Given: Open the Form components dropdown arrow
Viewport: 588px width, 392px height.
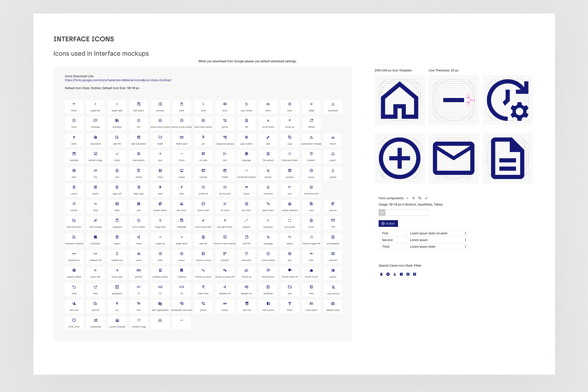Looking at the screenshot, I should tap(407, 198).
